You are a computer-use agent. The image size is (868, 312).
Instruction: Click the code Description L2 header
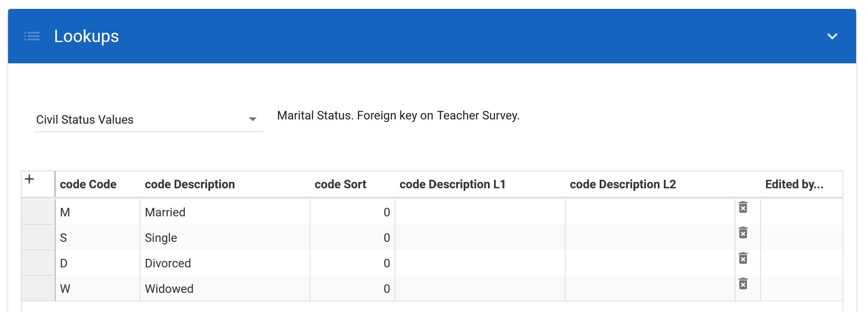tap(623, 184)
